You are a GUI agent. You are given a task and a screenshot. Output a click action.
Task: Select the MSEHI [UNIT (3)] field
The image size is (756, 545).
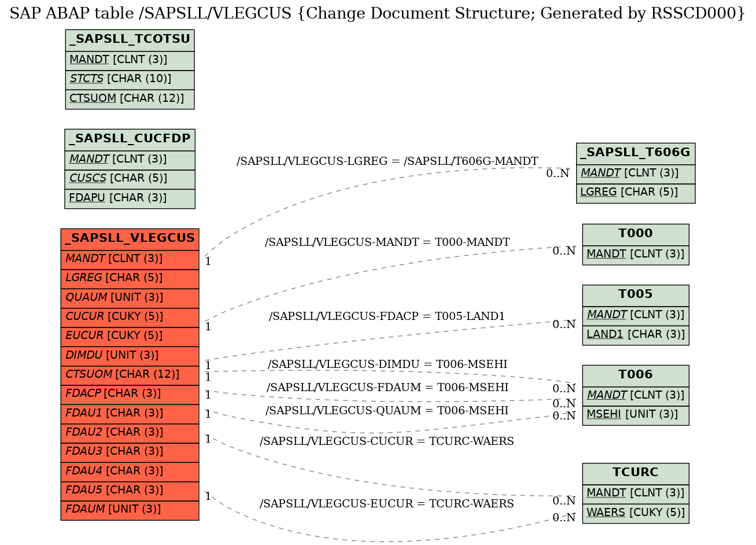(636, 415)
